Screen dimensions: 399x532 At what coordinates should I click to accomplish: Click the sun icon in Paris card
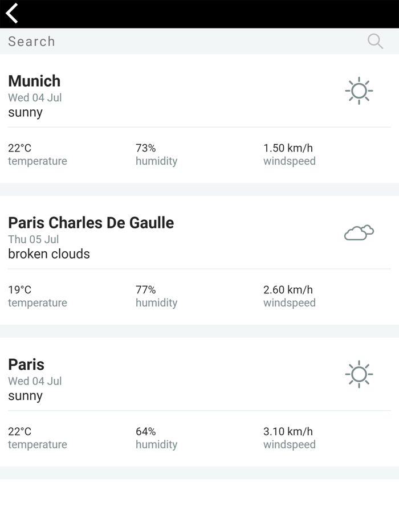[x=359, y=375]
